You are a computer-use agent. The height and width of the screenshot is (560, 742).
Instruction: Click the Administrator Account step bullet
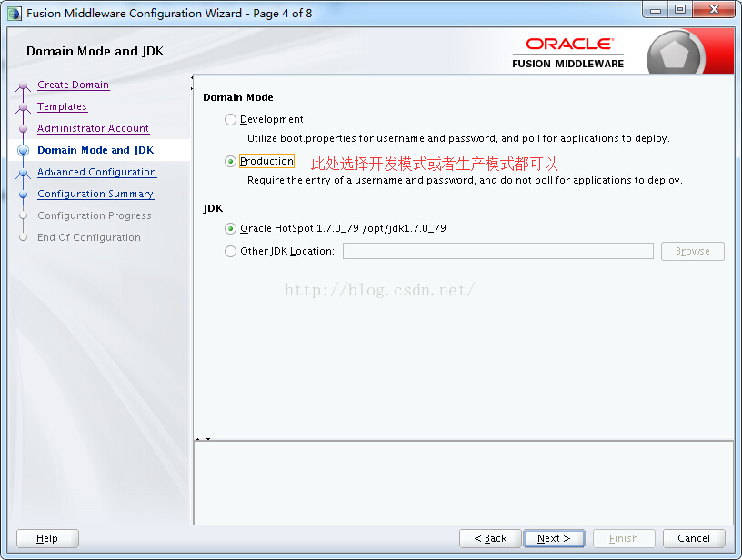pyautogui.click(x=24, y=129)
